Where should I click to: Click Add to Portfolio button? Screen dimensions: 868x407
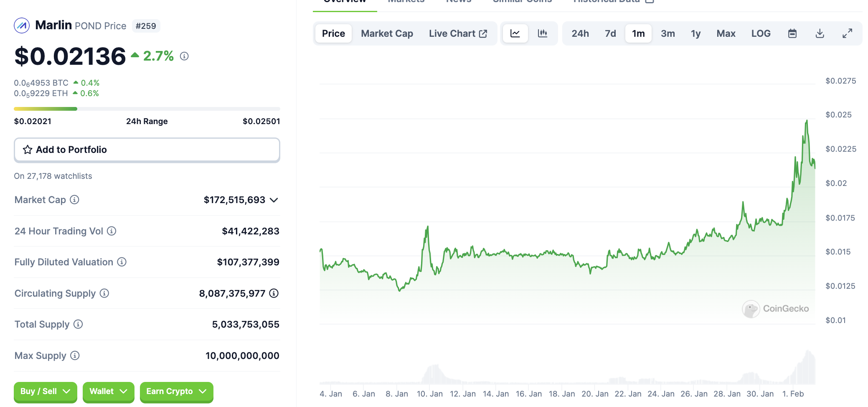[147, 150]
